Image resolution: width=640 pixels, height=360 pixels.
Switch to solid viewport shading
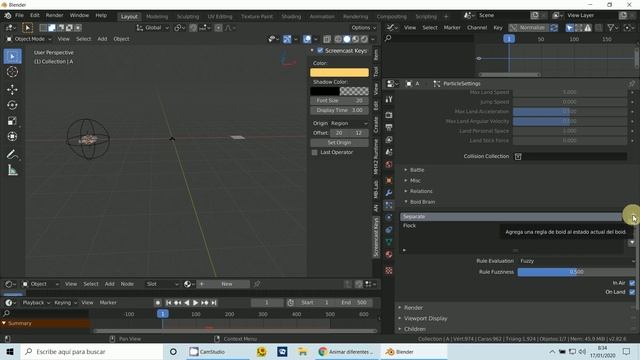coord(347,39)
